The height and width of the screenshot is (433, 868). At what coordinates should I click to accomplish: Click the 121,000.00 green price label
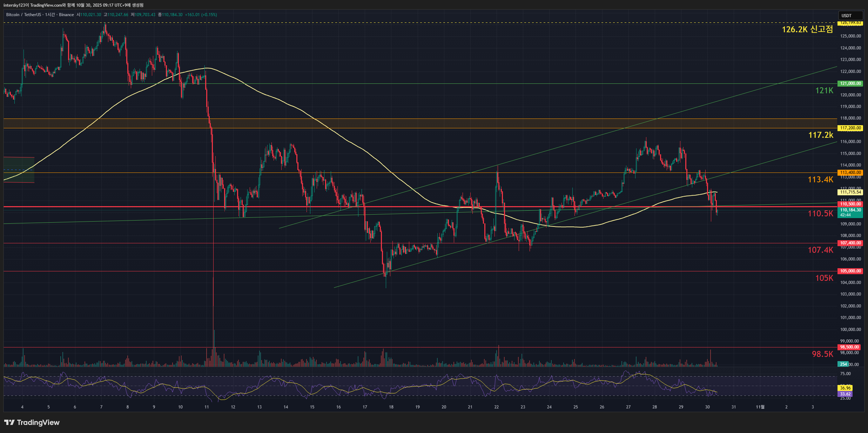click(x=850, y=83)
